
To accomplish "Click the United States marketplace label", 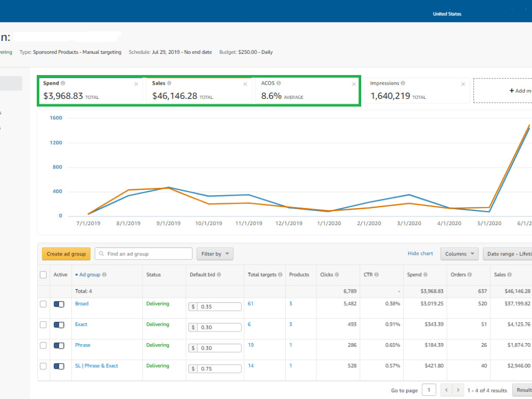I will coord(447,14).
